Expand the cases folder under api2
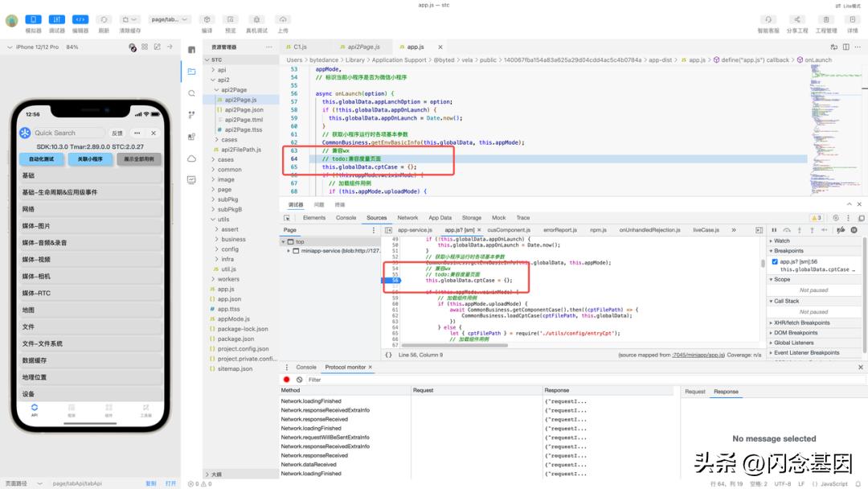 tap(229, 140)
